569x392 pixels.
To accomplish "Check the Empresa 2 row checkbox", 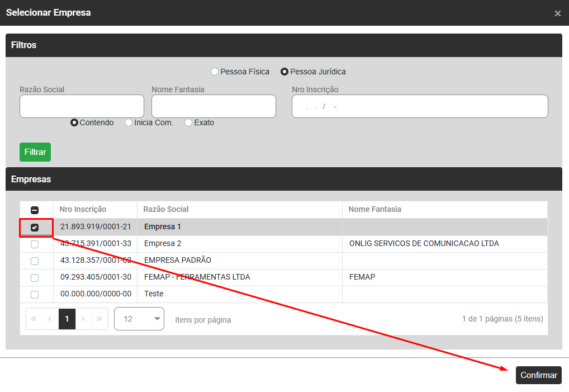I will [35, 244].
